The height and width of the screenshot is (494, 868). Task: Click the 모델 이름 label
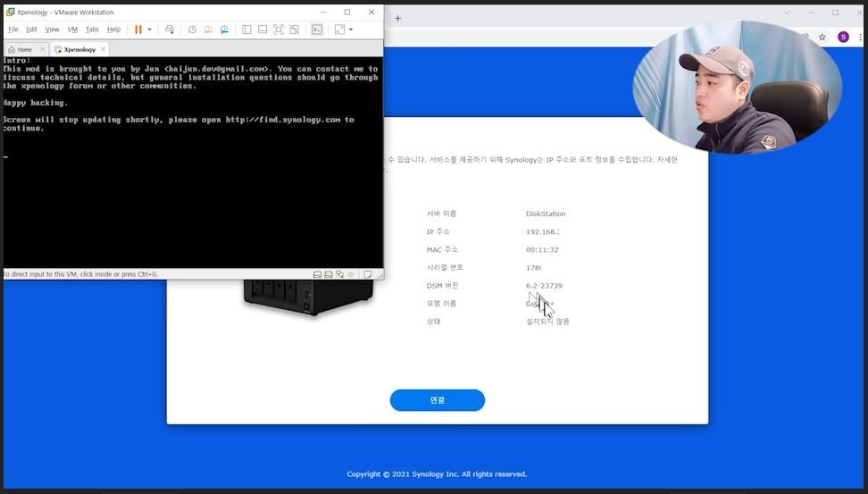(x=442, y=304)
